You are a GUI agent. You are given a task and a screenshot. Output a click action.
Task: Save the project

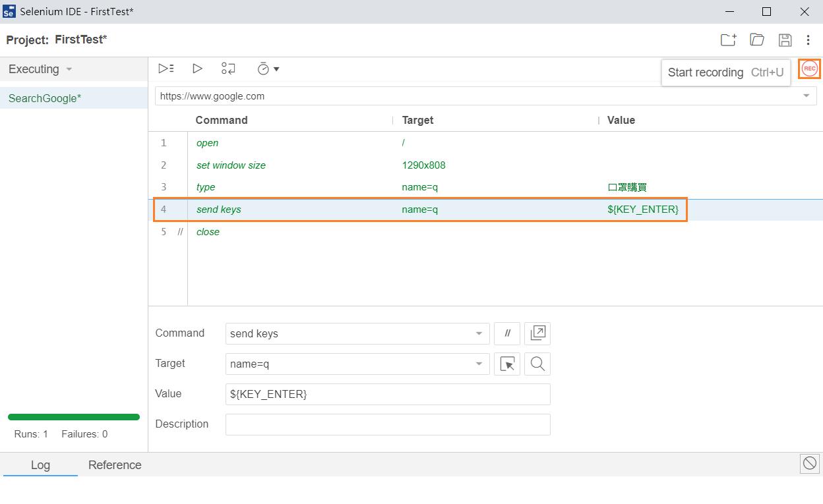785,40
